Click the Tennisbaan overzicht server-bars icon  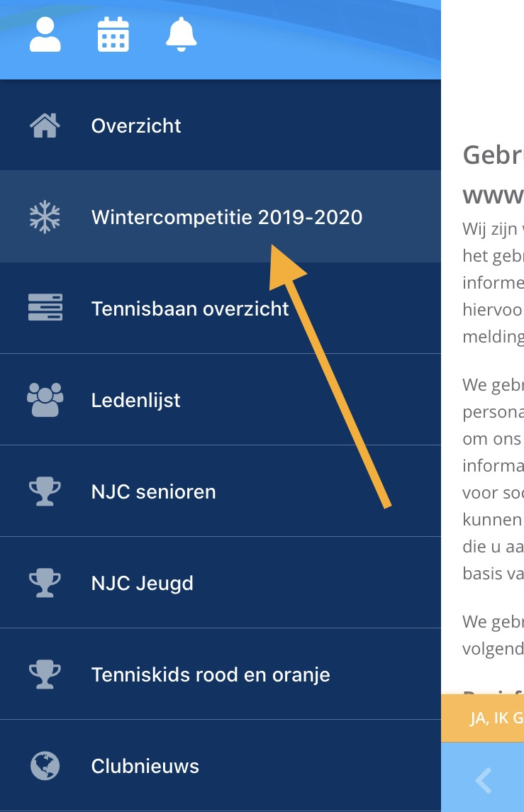[x=45, y=308]
